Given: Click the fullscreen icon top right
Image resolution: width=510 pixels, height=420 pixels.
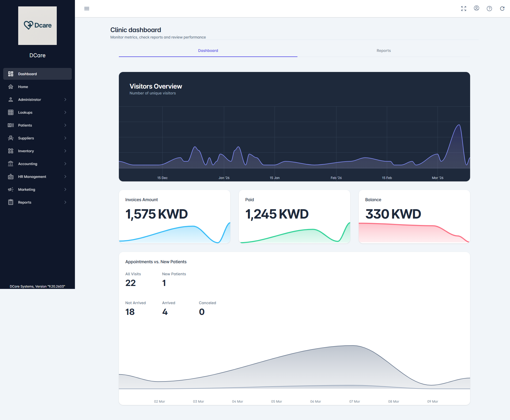Looking at the screenshot, I should 463,8.
